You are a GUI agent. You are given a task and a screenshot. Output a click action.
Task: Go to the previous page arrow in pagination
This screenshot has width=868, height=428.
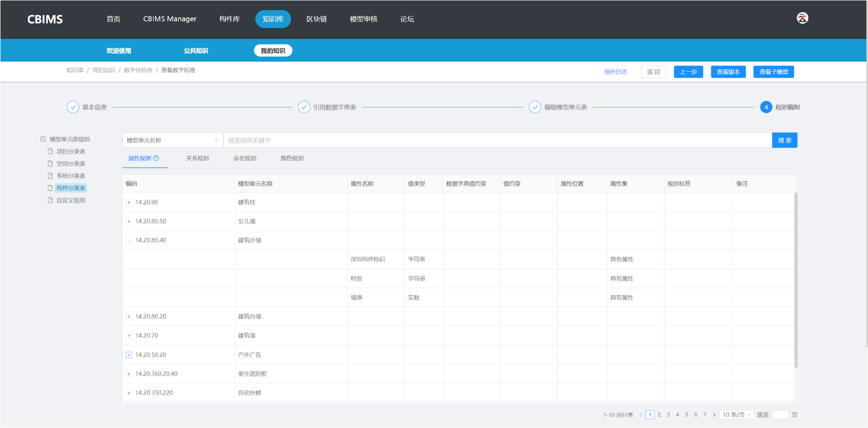(641, 415)
